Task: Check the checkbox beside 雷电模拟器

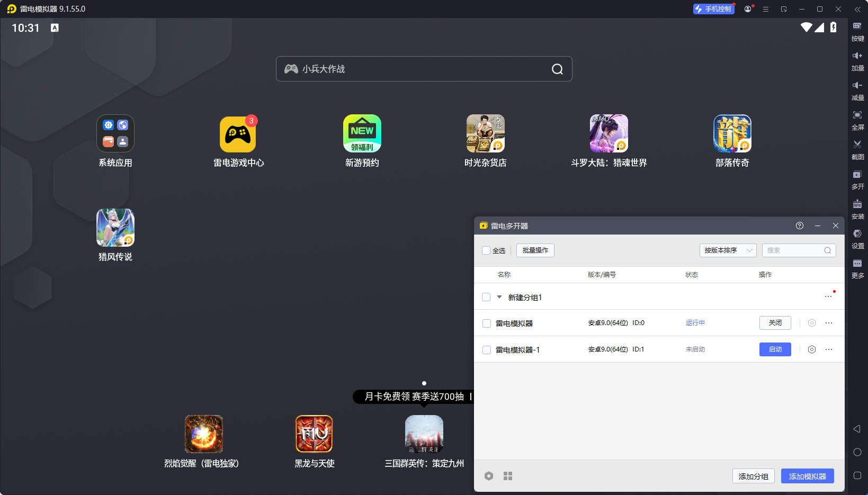Action: [x=486, y=323]
